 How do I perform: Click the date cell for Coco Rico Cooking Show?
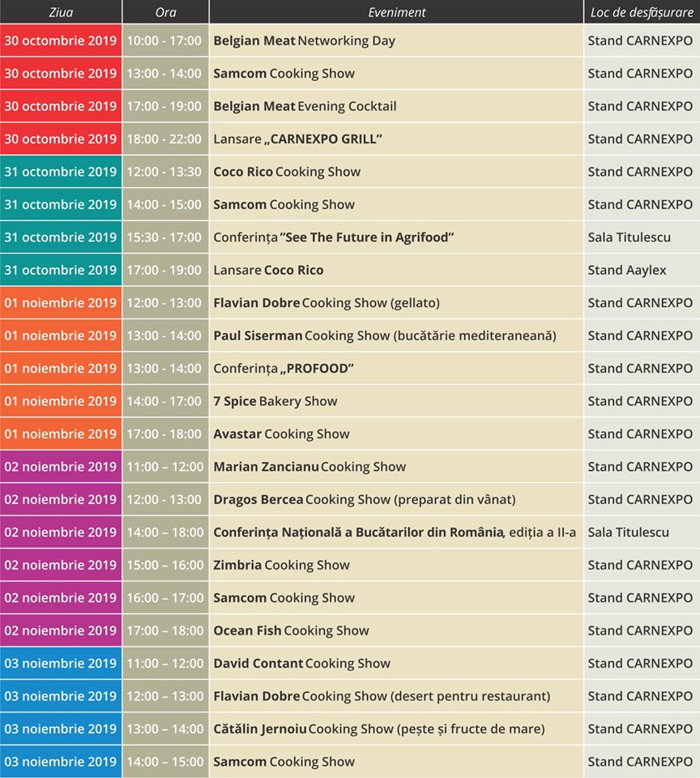click(61, 172)
